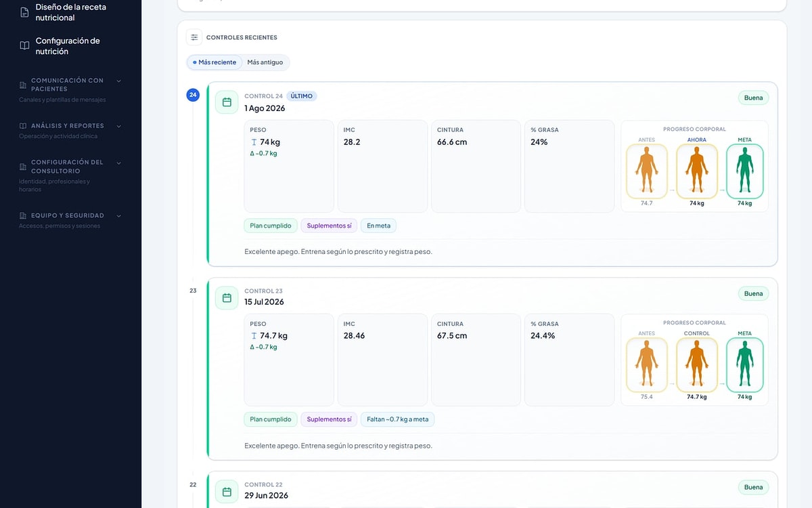This screenshot has height=508, width=812.
Task: Click En meta tag
Action: [378, 226]
